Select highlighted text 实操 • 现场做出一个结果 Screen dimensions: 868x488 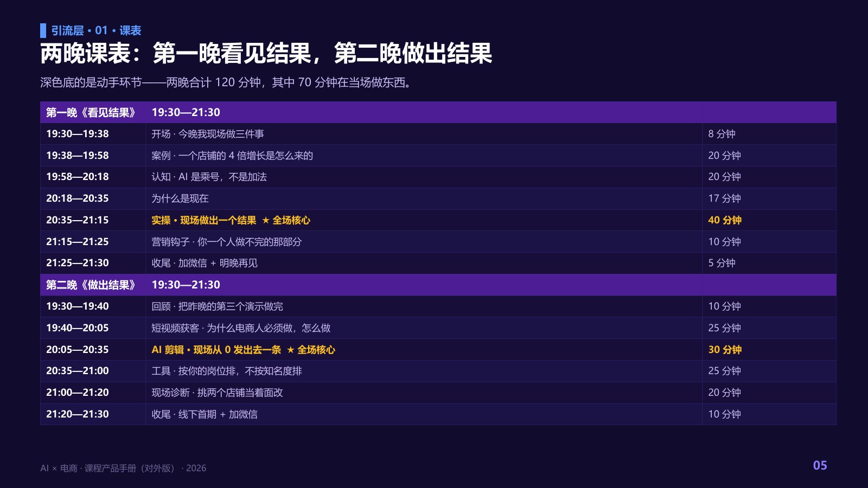pyautogui.click(x=204, y=220)
